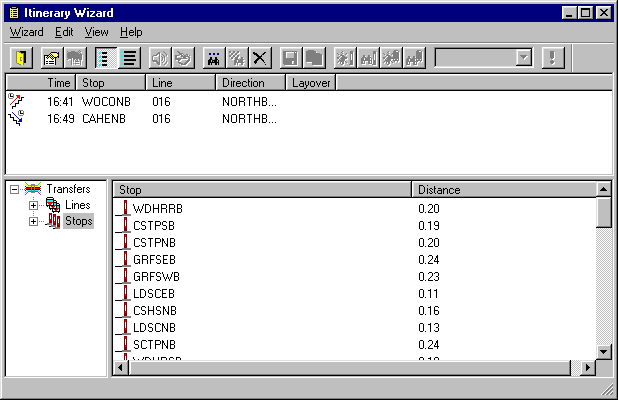Expand the Stops tree node
This screenshot has width=618, height=400.
pyautogui.click(x=33, y=221)
